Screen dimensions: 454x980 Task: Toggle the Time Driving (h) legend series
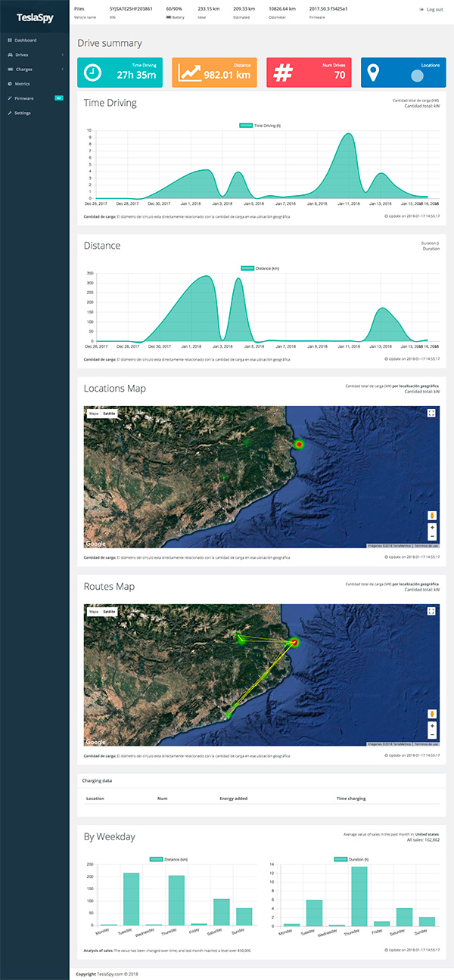[x=260, y=126]
